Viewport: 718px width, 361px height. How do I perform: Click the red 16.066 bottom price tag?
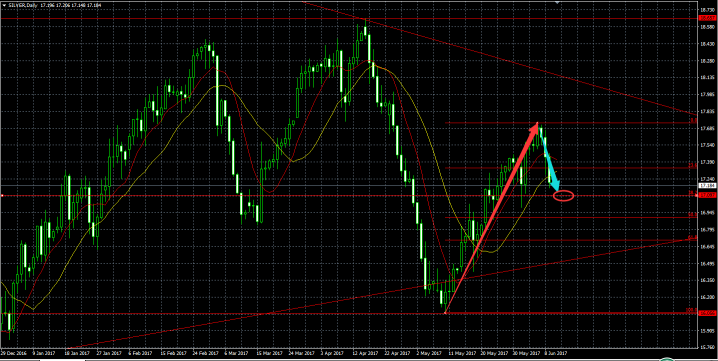click(707, 313)
